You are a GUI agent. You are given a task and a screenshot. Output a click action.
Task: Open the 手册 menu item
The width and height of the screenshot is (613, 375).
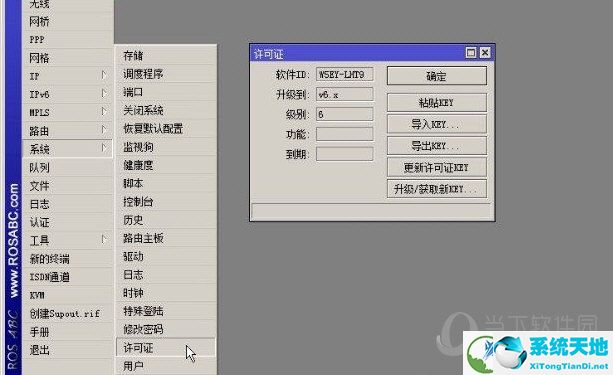coord(67,332)
